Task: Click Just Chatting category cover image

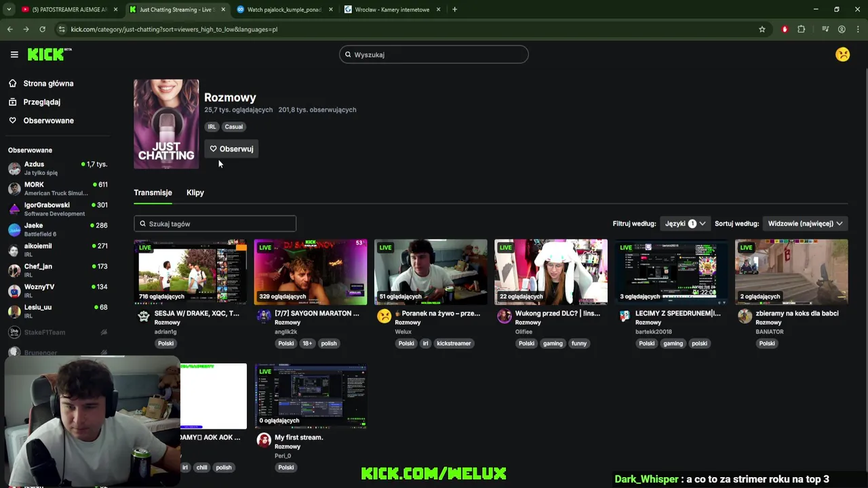Action: click(166, 124)
